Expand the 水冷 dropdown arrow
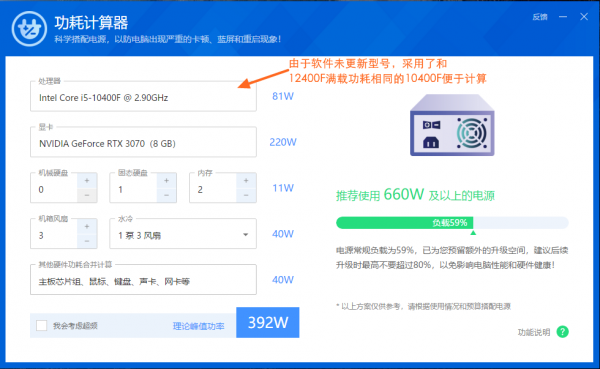 pyautogui.click(x=246, y=235)
